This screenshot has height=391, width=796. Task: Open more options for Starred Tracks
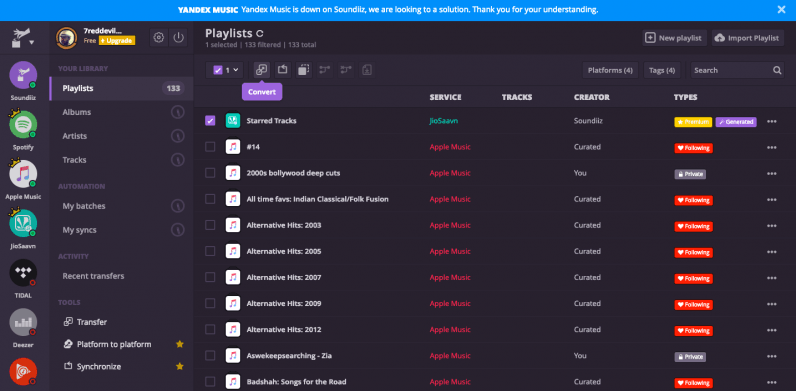coord(772,121)
